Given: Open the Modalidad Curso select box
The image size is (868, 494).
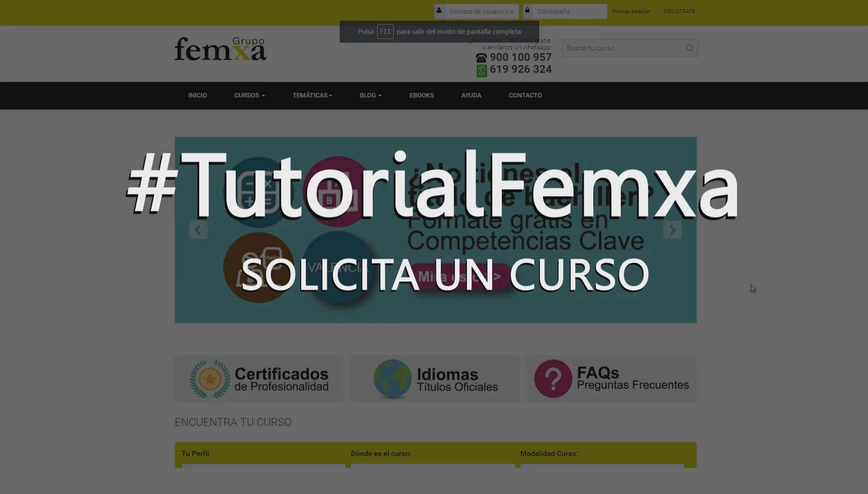Looking at the screenshot, I should click(x=602, y=466).
